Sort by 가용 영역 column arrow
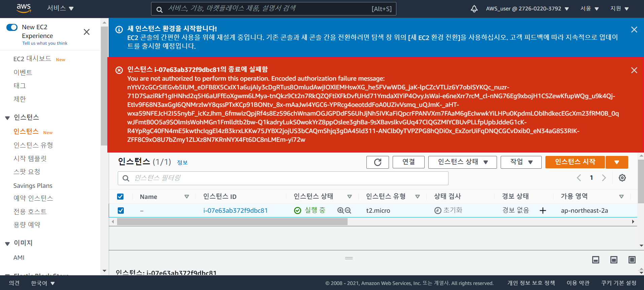 pos(621,197)
